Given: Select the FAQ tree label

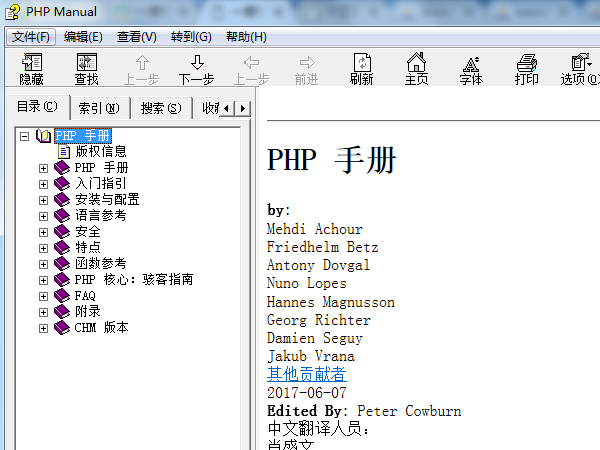Looking at the screenshot, I should click(85, 296).
